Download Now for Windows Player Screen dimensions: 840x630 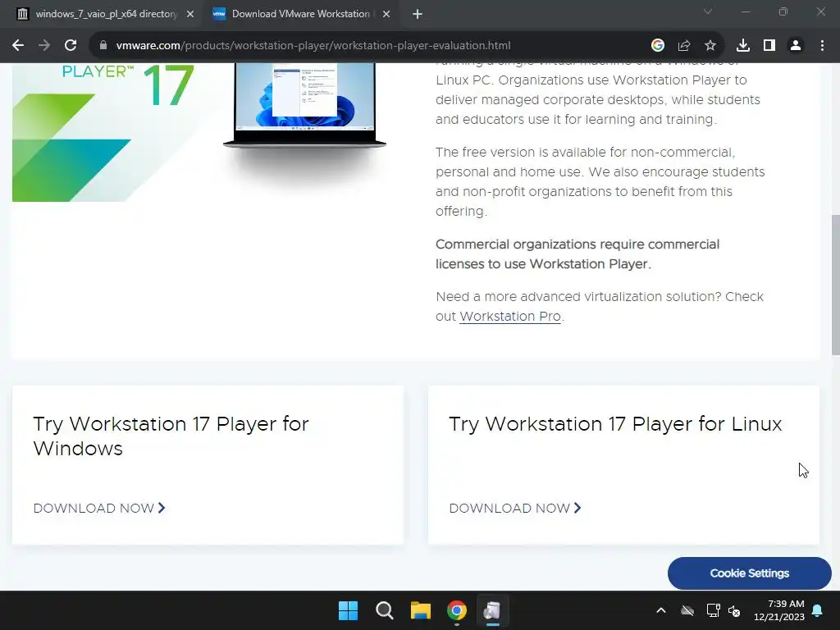(99, 508)
